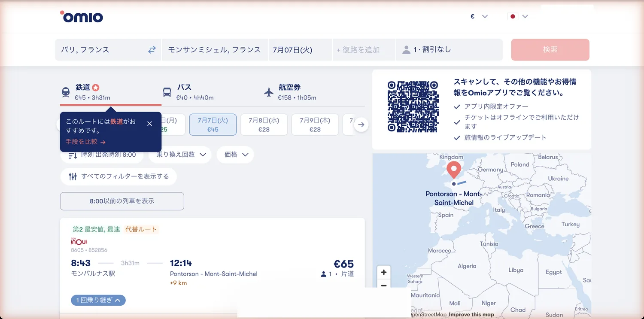Open the 価格 filter dropdown
The height and width of the screenshot is (319, 644).
(x=235, y=155)
